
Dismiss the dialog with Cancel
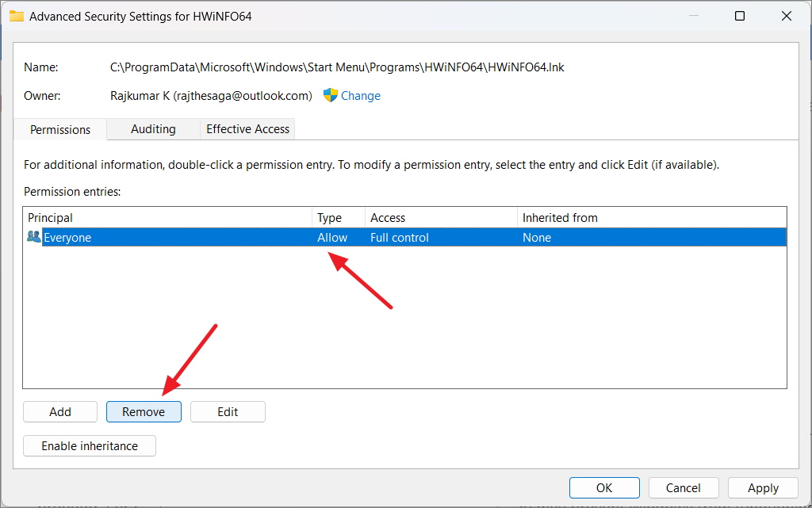click(x=683, y=487)
